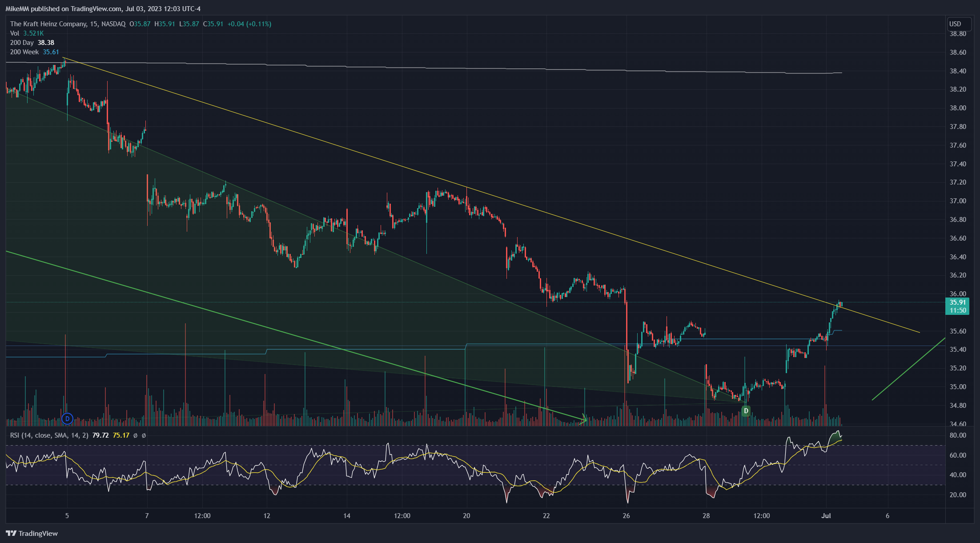Screen dimensions: 980x543
Task: Click the TradingView logo at bottom left
Action: pyautogui.click(x=32, y=533)
